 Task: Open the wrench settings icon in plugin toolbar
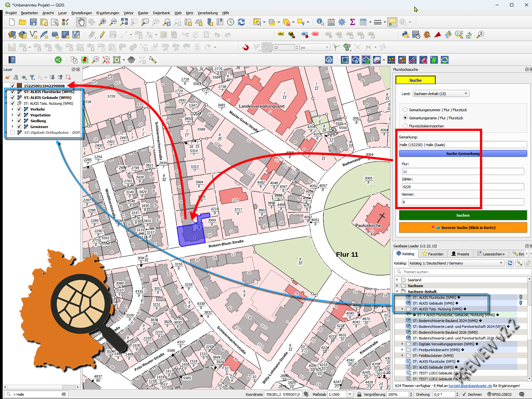(153, 60)
